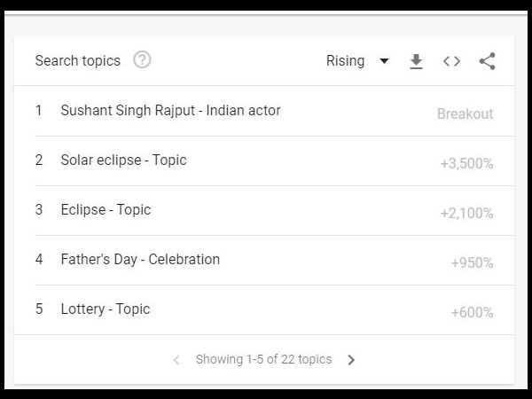The width and height of the screenshot is (532, 399).
Task: Go to previous page of topics
Action: [176, 360]
